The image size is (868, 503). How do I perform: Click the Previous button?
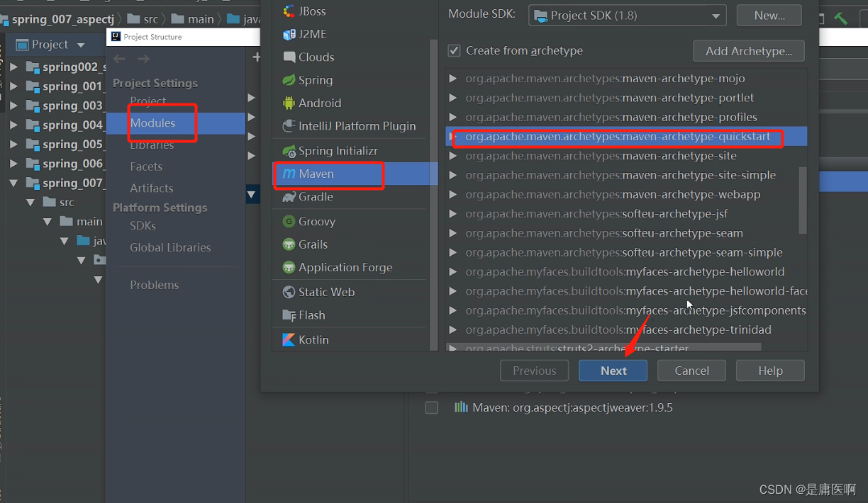coord(535,371)
